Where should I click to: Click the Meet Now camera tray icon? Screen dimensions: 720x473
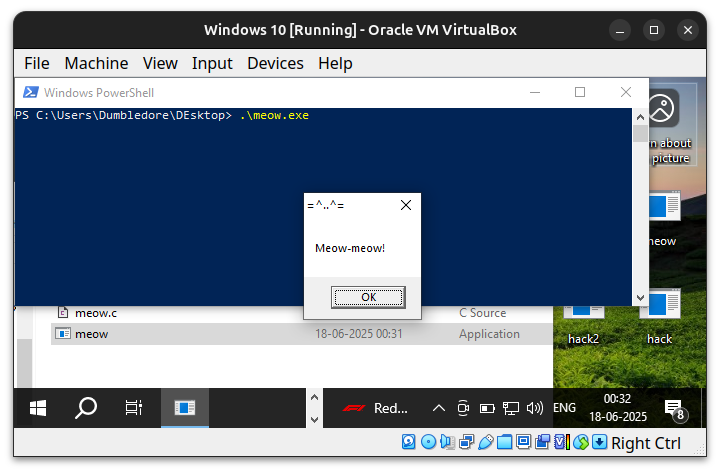click(x=463, y=408)
